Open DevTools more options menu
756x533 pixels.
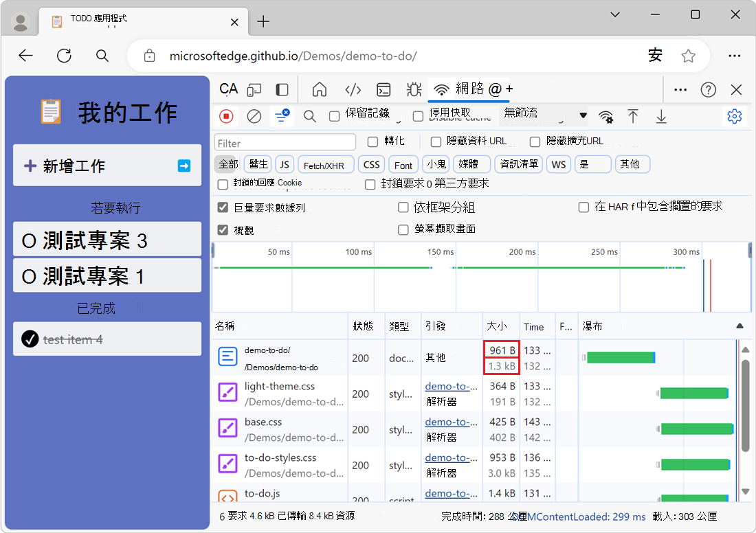(680, 89)
